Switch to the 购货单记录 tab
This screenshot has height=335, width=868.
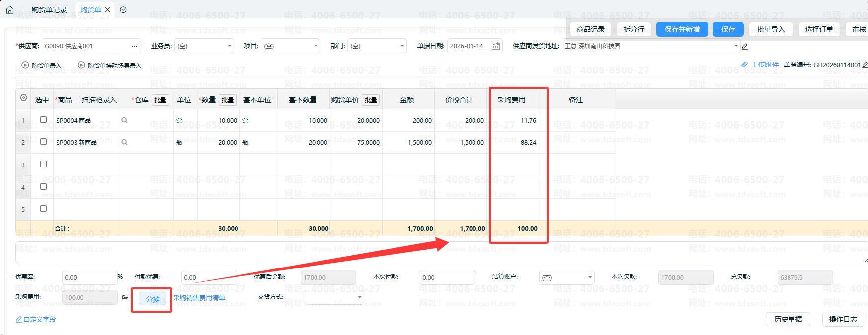point(49,10)
